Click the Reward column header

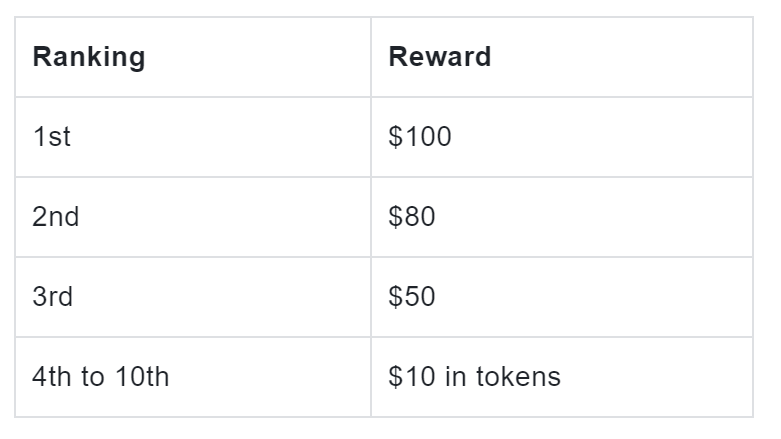(439, 57)
